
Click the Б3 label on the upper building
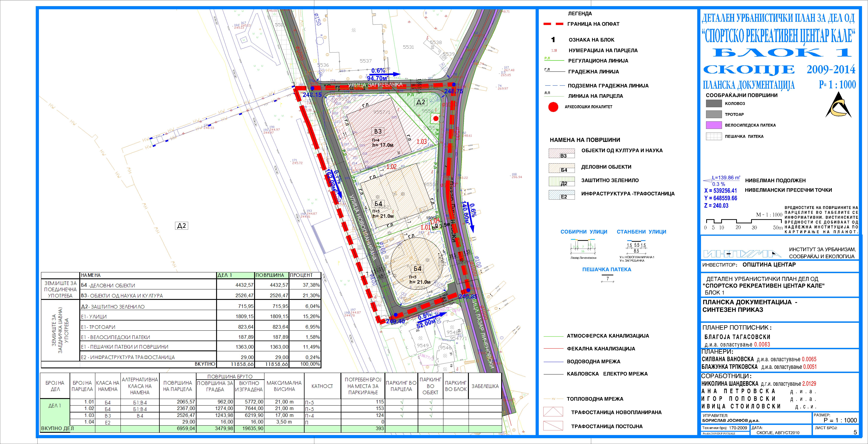[x=378, y=132]
